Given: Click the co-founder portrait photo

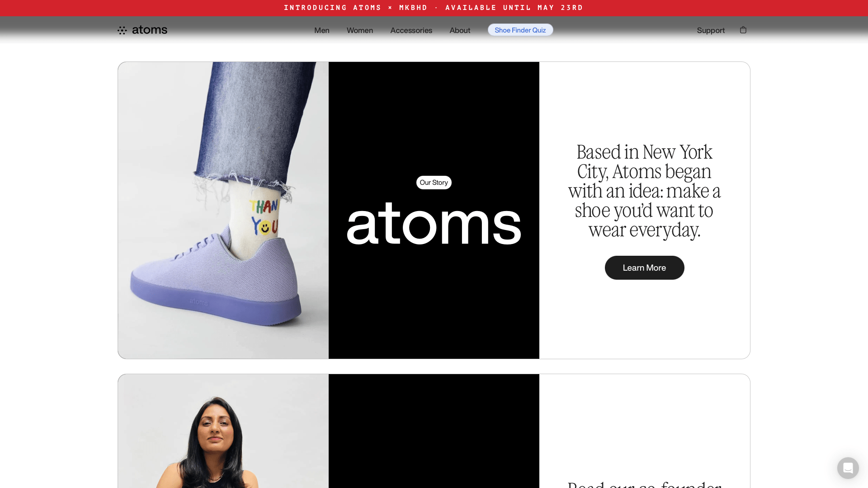Looking at the screenshot, I should pos(223,431).
